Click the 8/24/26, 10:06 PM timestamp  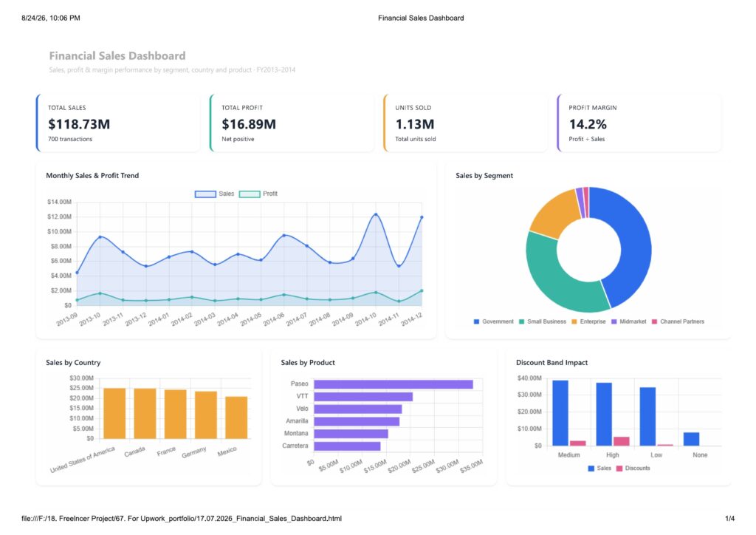pyautogui.click(x=51, y=18)
